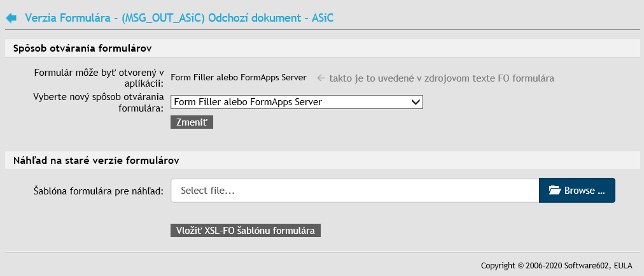Screen dimensions: 644x276
Task: Click the blue back arrow icon
Action: tap(11, 18)
